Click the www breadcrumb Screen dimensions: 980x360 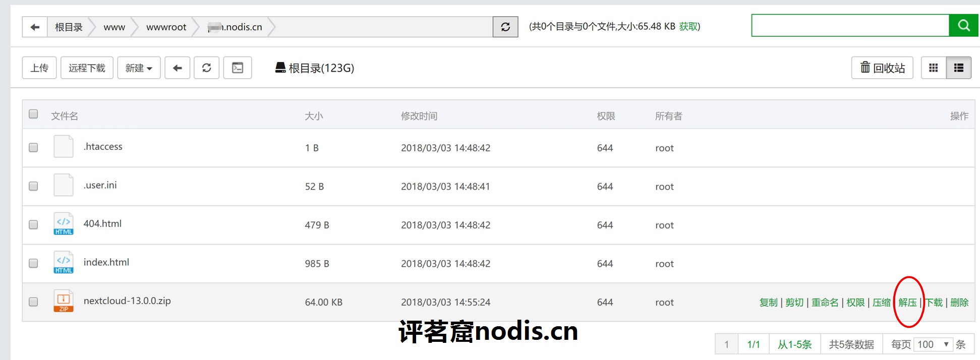click(114, 27)
